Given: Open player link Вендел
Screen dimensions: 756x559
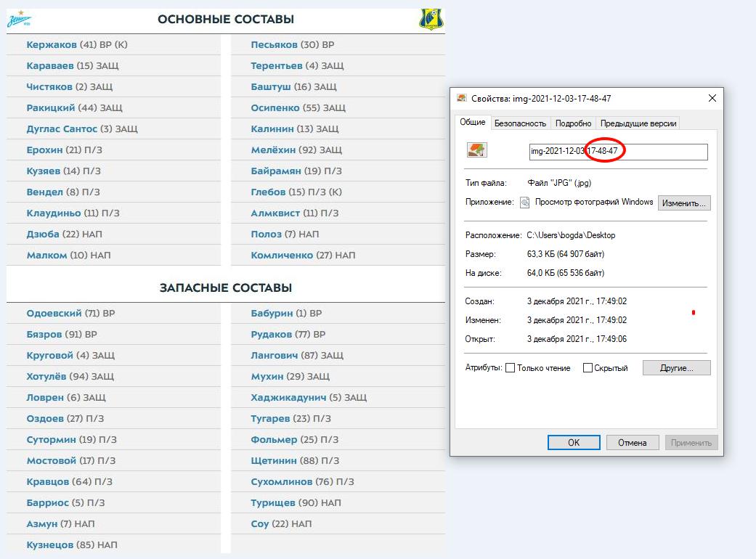Looking at the screenshot, I should tap(45, 192).
